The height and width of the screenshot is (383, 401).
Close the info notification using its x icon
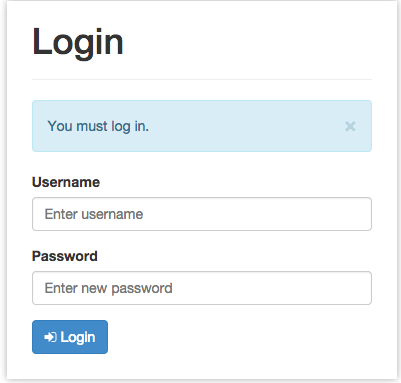(x=350, y=126)
